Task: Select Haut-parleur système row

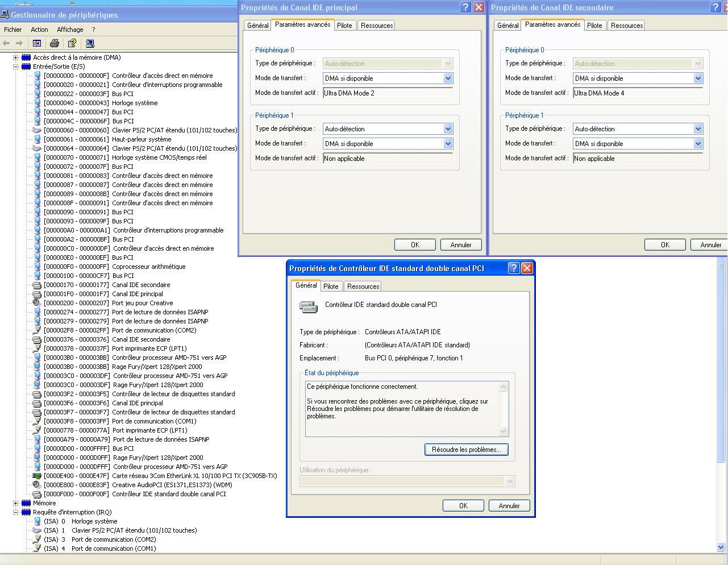Action: [x=107, y=139]
